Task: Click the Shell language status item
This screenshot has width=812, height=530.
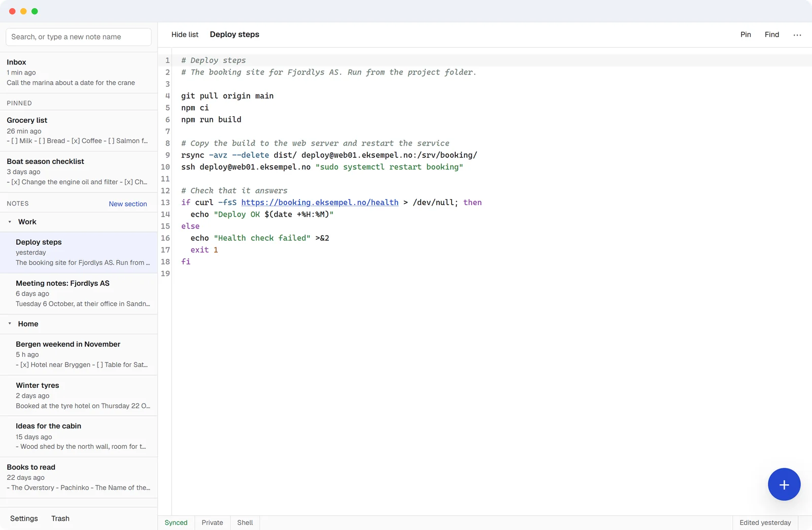Action: tap(245, 523)
